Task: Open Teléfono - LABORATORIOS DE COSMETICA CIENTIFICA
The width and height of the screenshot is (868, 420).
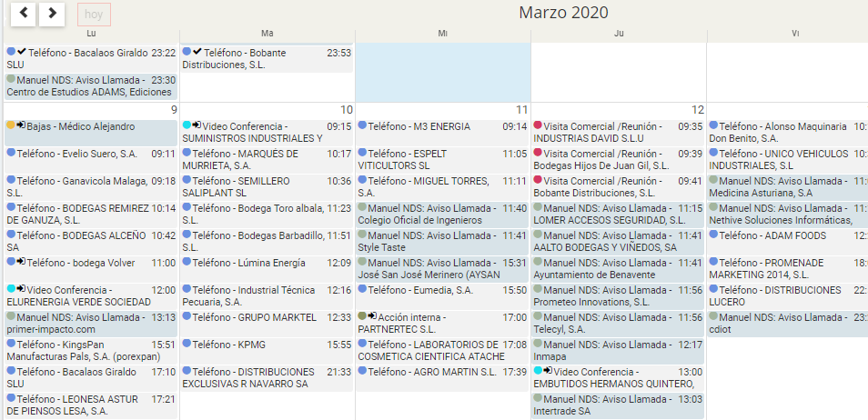Action: [442, 351]
